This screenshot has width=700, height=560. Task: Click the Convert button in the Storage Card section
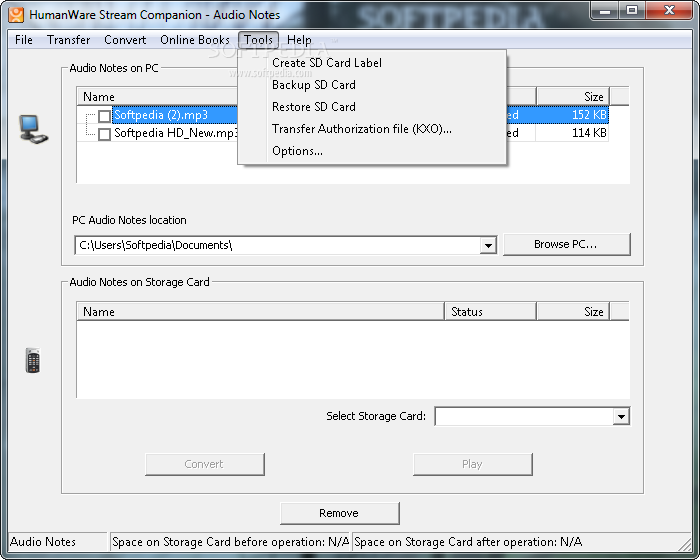pos(204,464)
